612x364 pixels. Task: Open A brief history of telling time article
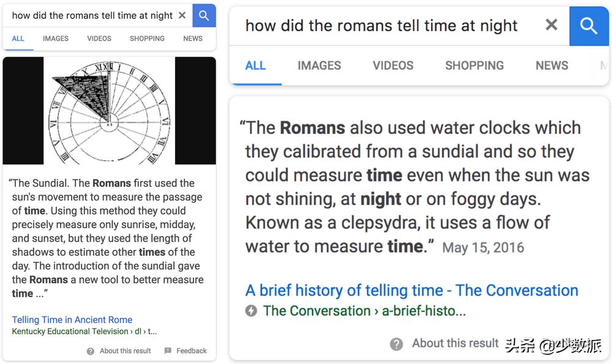click(x=411, y=290)
